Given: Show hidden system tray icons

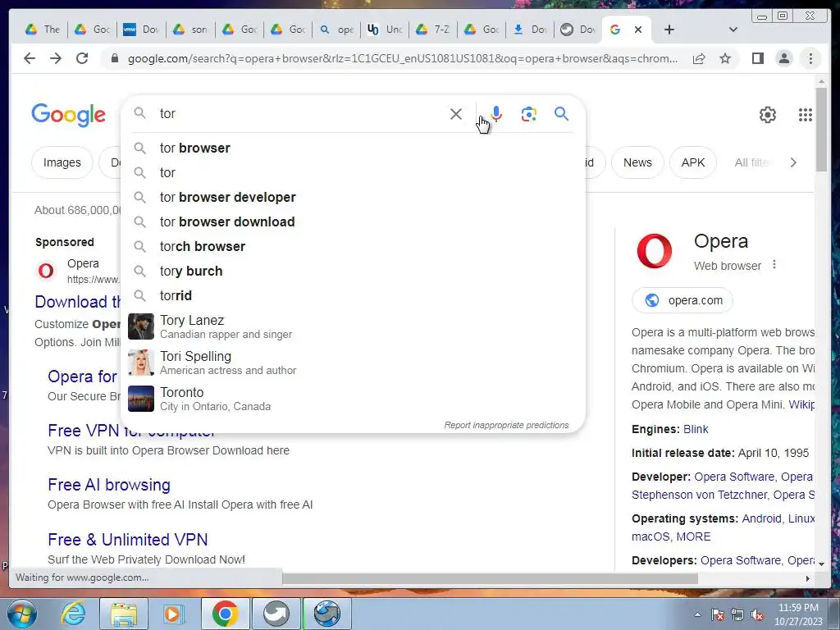Looking at the screenshot, I should (697, 614).
